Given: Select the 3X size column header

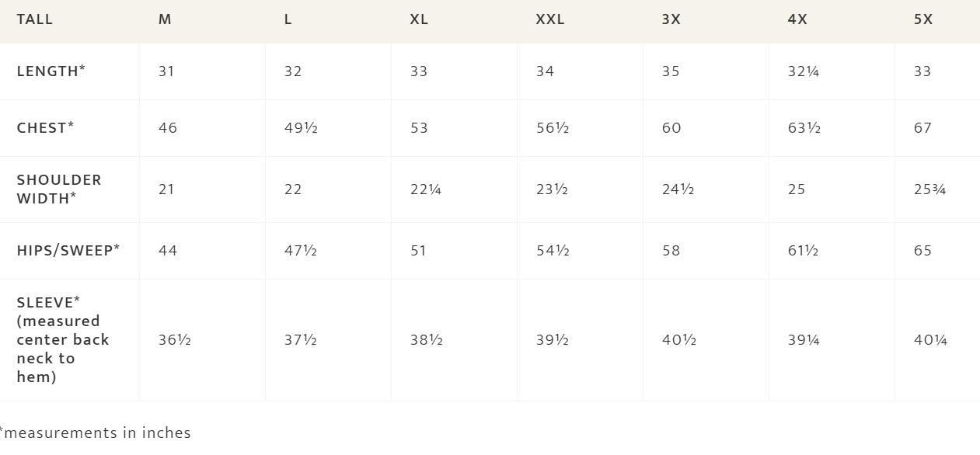Looking at the screenshot, I should tap(671, 19).
